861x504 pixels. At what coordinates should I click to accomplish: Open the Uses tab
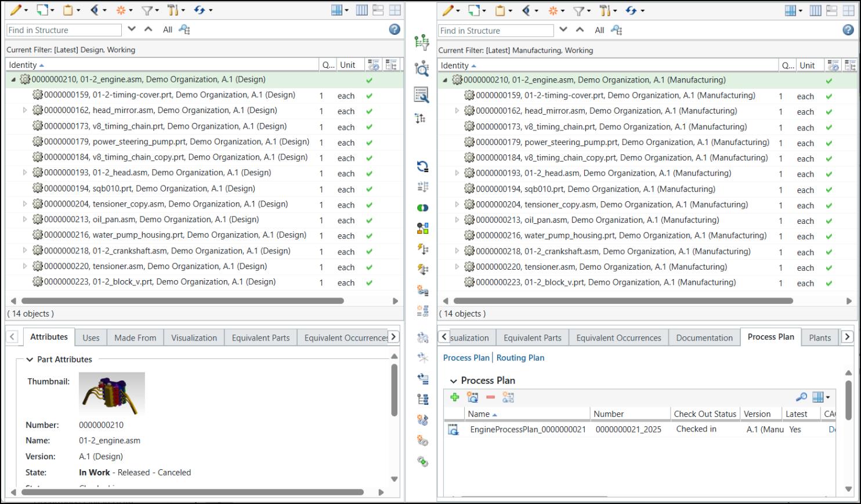[x=91, y=338]
